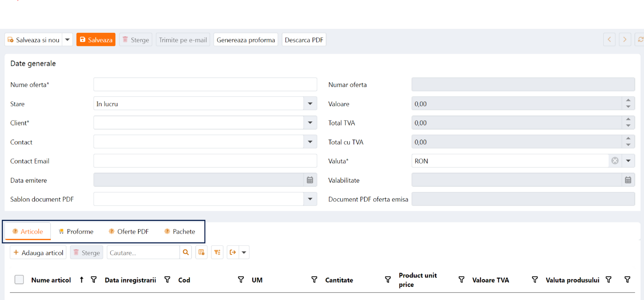Expand the Stare dropdown
This screenshot has height=300, width=644.
(310, 104)
